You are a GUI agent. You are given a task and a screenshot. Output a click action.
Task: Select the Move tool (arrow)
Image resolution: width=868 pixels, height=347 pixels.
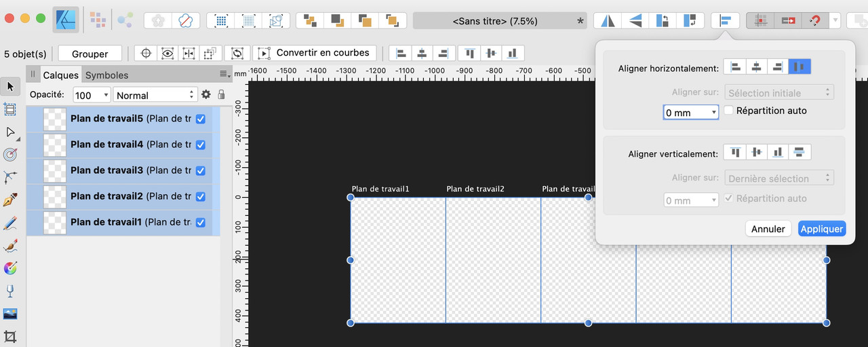pos(10,86)
